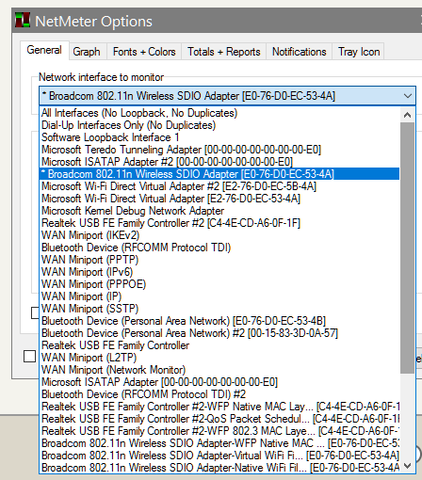Select WAN Miniport (PPPOE)
Viewport: 422px width, 480px height.
click(220, 284)
